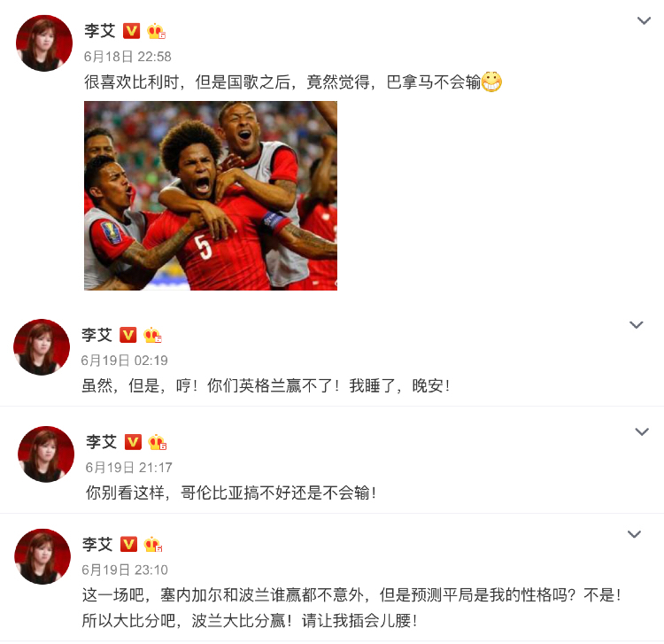Click the profile avatar on the first post
The height and width of the screenshot is (644, 664).
click(x=44, y=43)
